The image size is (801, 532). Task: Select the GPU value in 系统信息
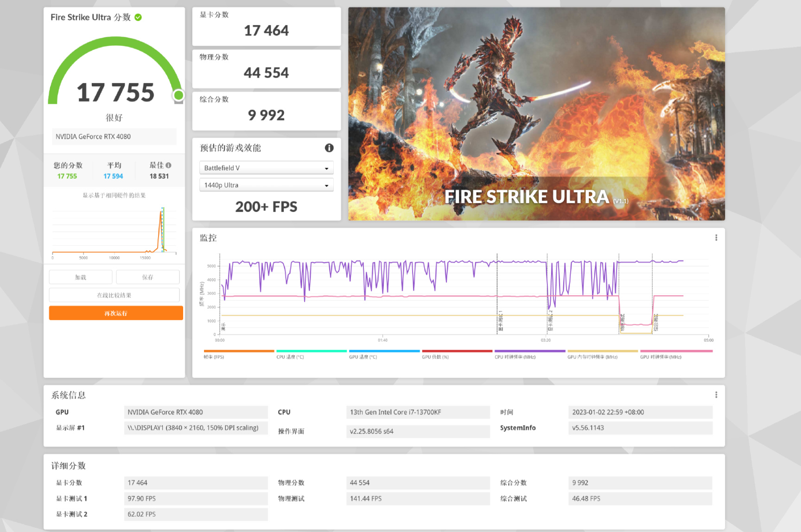[196, 412]
